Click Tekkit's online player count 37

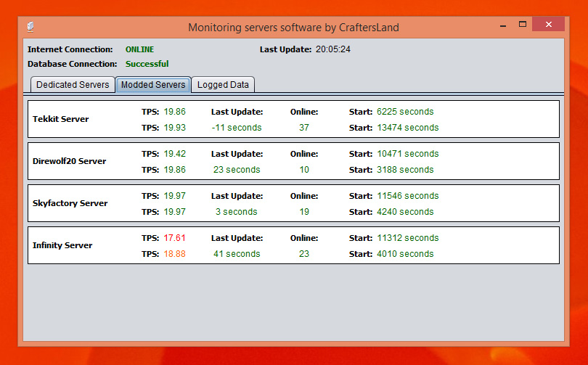304,128
